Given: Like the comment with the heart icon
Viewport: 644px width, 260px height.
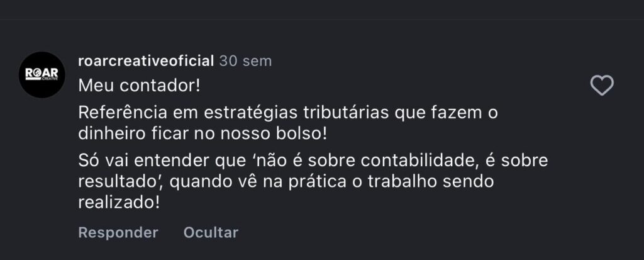Looking at the screenshot, I should (x=602, y=86).
